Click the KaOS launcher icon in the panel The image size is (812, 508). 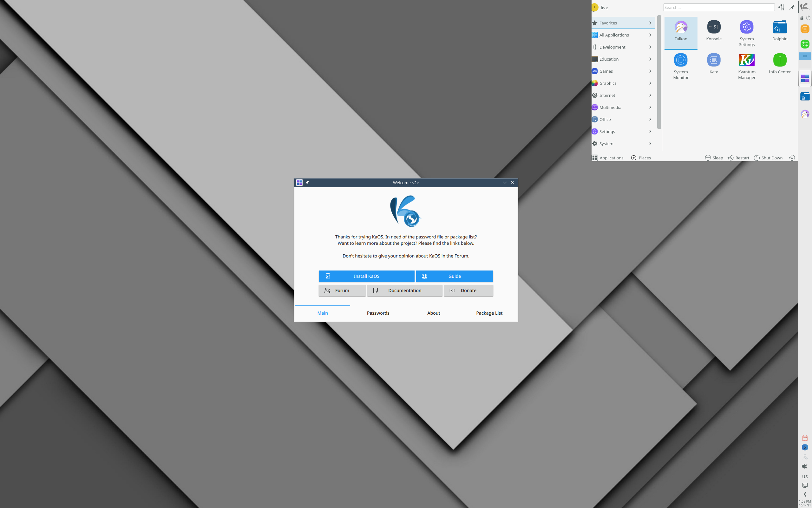(x=805, y=7)
